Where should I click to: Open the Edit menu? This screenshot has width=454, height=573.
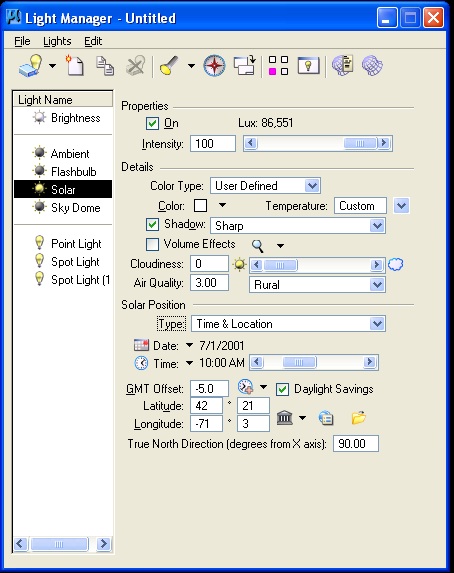click(x=93, y=41)
